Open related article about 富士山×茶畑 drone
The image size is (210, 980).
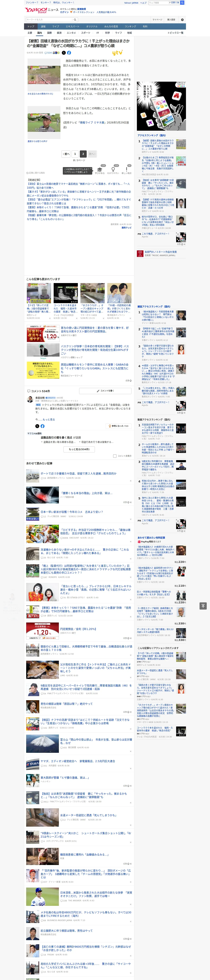pos(78,186)
